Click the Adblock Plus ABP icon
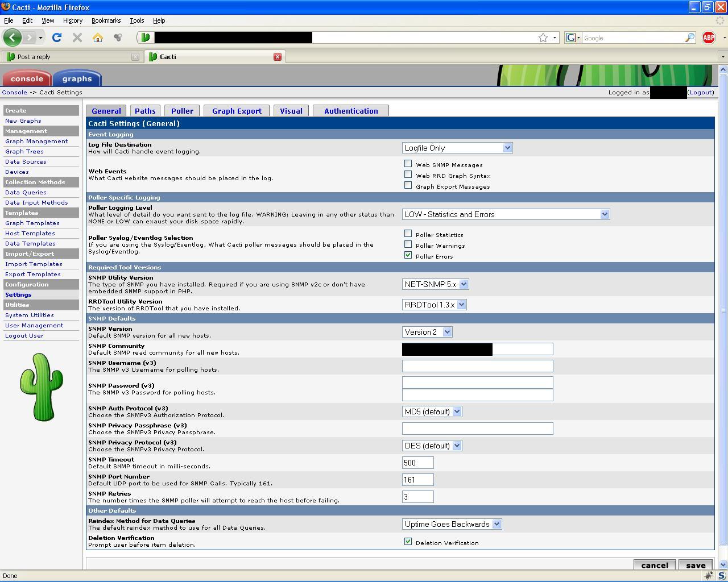Image resolution: width=728 pixels, height=582 pixels. [709, 38]
